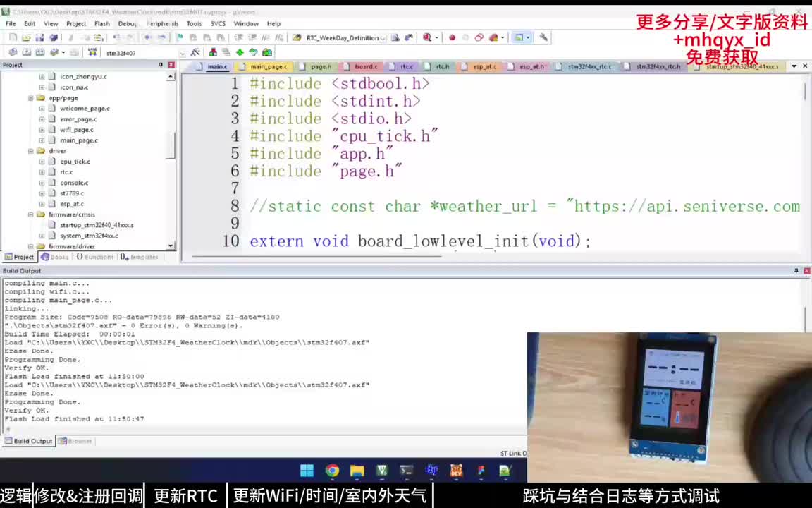The height and width of the screenshot is (508, 812).
Task: Create a new file with toolbar icon
Action: click(13, 37)
